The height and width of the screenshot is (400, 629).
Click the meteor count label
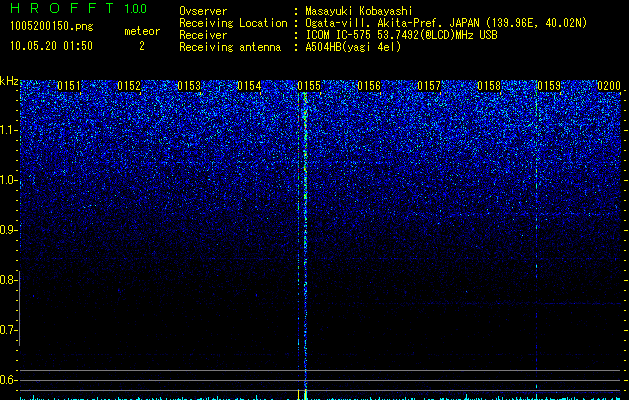[x=142, y=31]
